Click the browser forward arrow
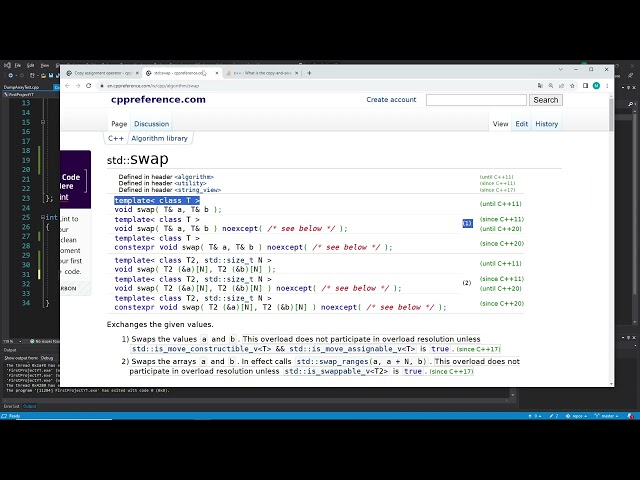 (78, 86)
